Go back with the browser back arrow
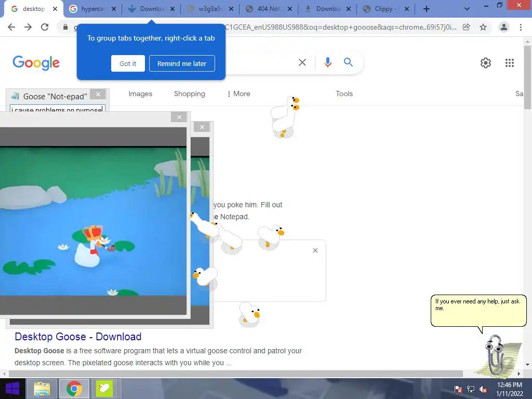The width and height of the screenshot is (532, 399). coord(11,27)
